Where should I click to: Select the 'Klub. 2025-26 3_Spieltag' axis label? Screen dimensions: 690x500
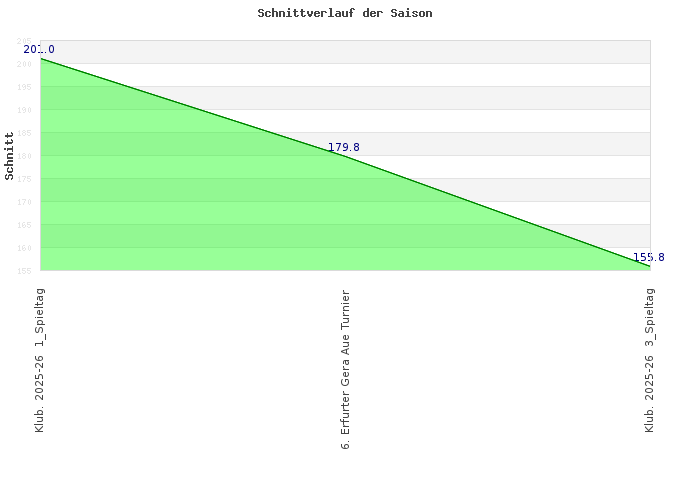650,359
